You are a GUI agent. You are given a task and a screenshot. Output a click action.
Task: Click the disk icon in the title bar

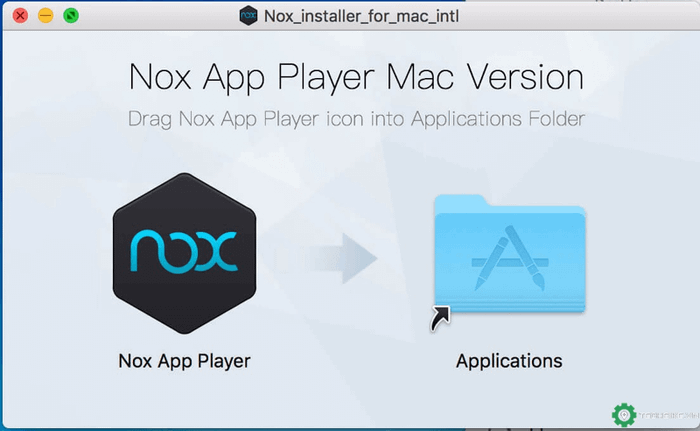point(248,16)
